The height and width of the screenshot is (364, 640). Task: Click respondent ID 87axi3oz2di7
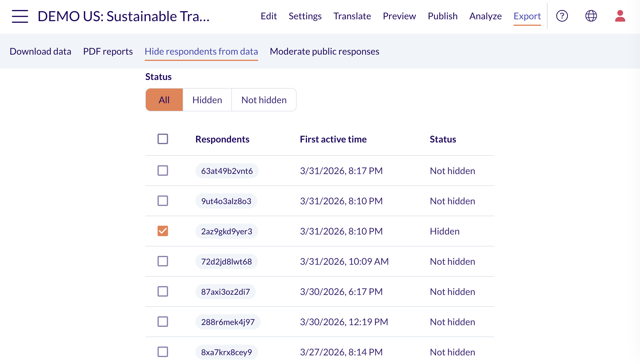tap(225, 291)
